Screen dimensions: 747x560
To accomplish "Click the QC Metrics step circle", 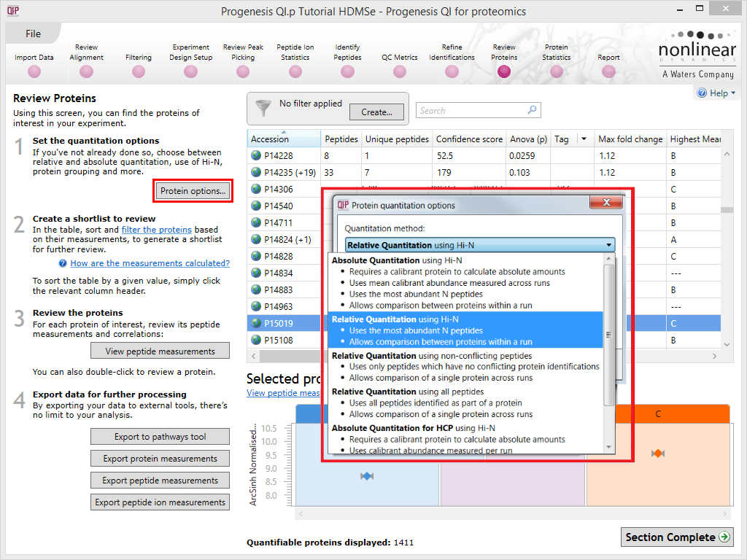I will [x=400, y=72].
